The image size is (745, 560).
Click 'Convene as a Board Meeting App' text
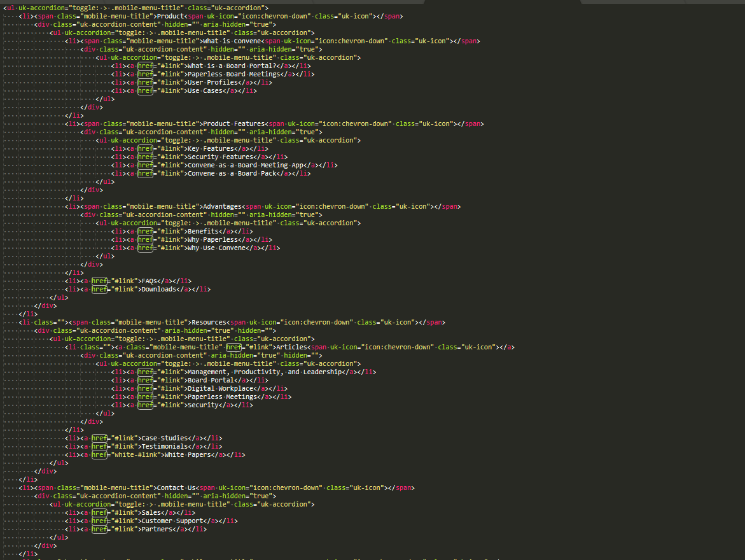click(x=245, y=165)
